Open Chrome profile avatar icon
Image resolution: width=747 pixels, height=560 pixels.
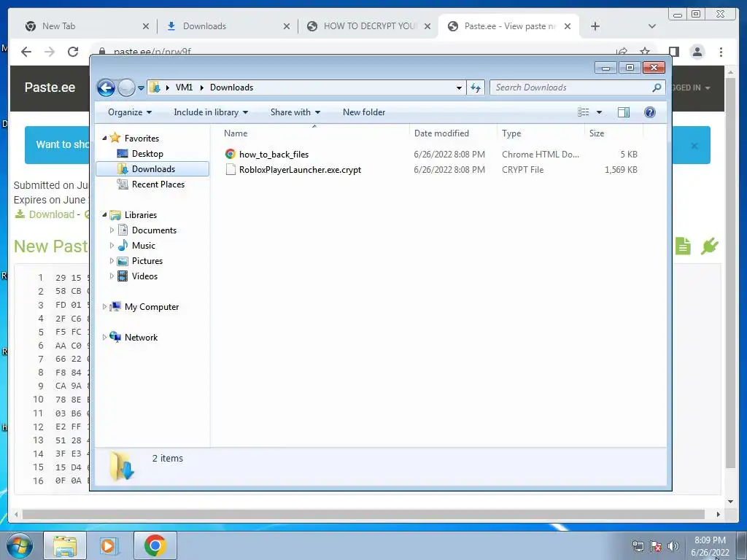(x=697, y=52)
